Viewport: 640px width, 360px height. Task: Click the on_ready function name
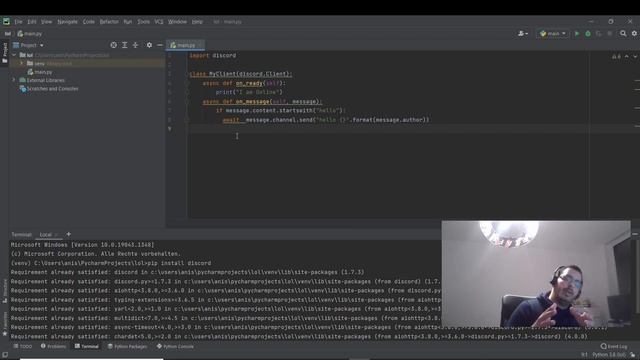tap(249, 83)
